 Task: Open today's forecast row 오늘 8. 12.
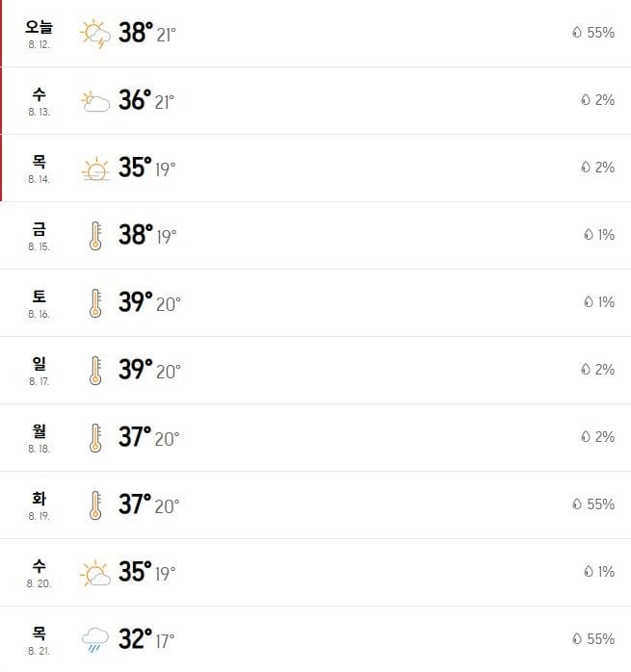tap(315, 34)
